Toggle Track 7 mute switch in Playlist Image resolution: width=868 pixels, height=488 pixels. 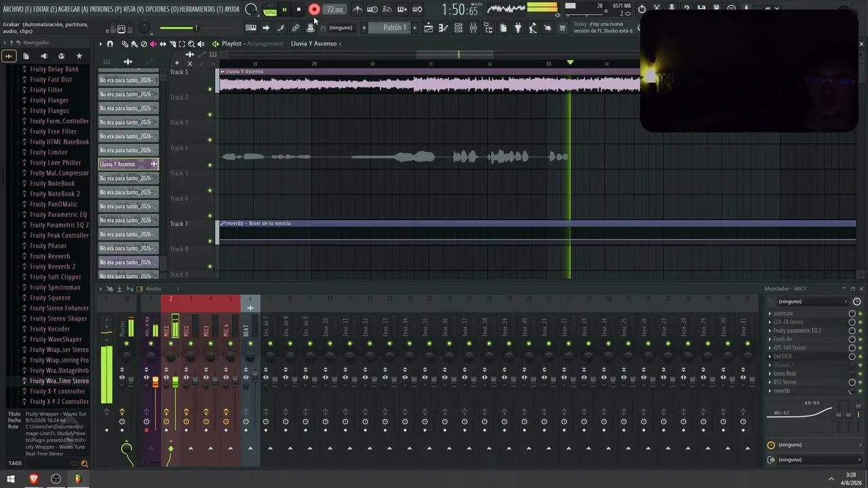click(210, 241)
